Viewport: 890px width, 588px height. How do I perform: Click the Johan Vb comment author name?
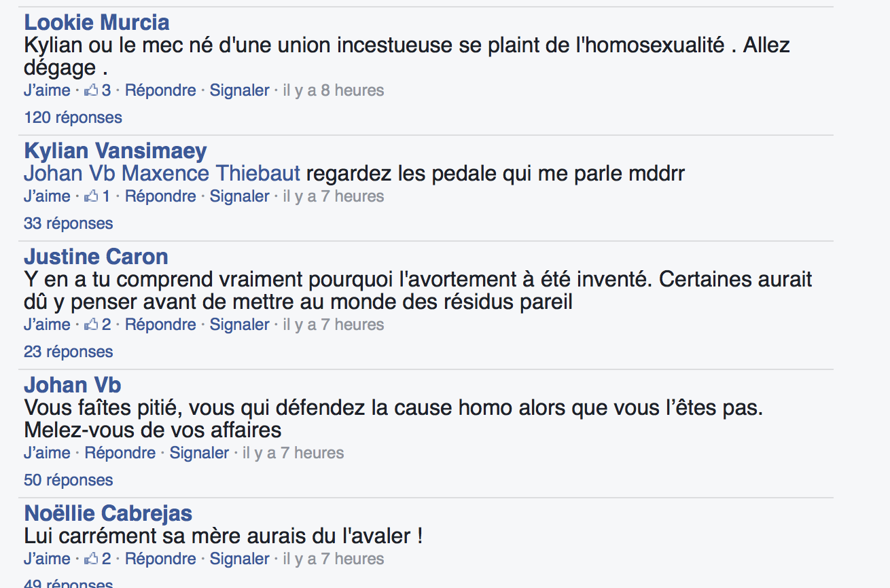(72, 385)
